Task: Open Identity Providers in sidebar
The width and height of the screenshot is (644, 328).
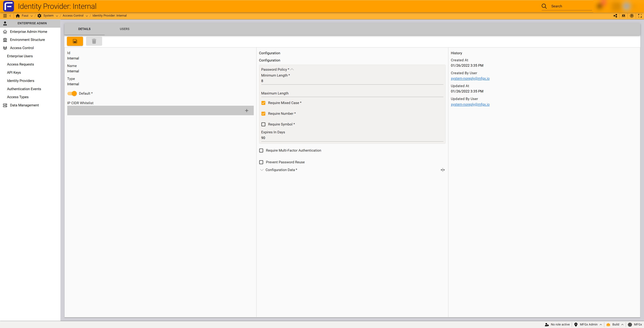Action: [x=20, y=81]
